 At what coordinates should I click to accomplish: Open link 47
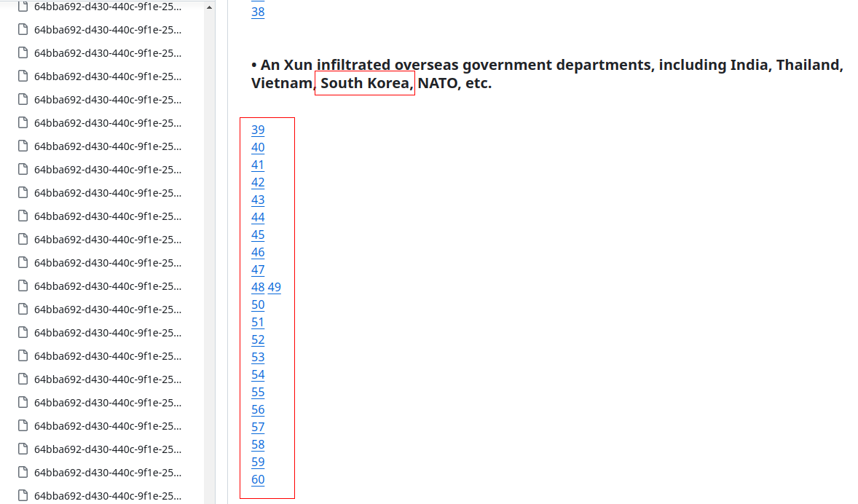point(258,269)
